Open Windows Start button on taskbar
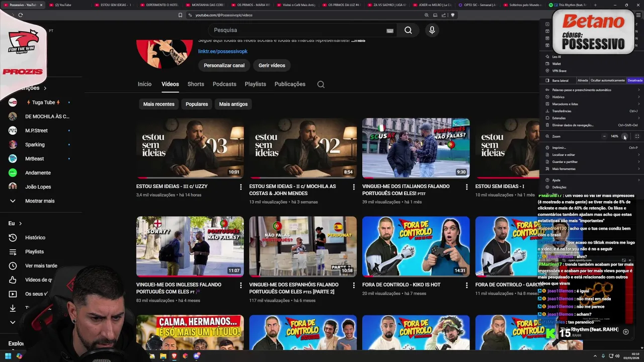 pos(8,356)
